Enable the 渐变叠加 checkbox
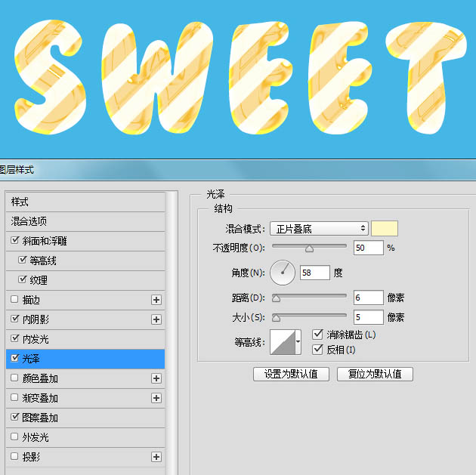476x475 pixels. (x=14, y=397)
